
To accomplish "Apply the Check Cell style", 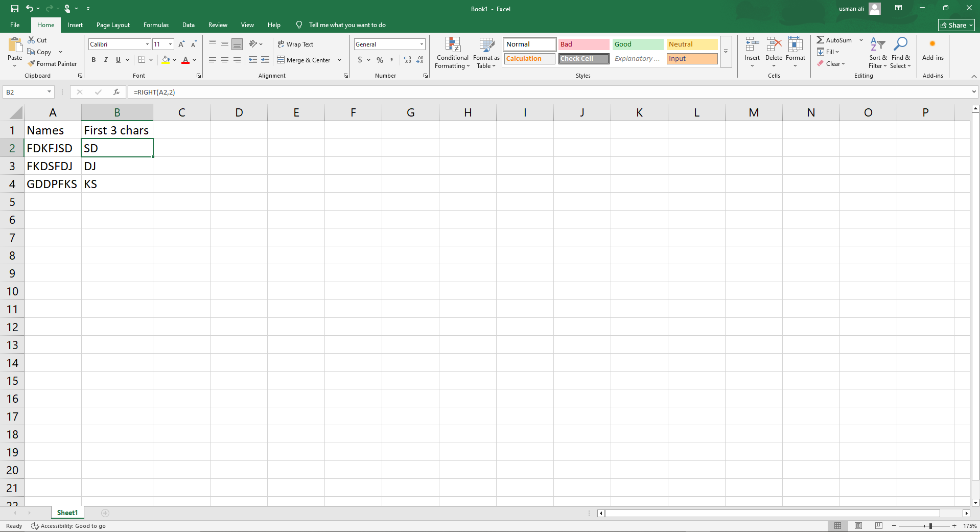I will [584, 59].
